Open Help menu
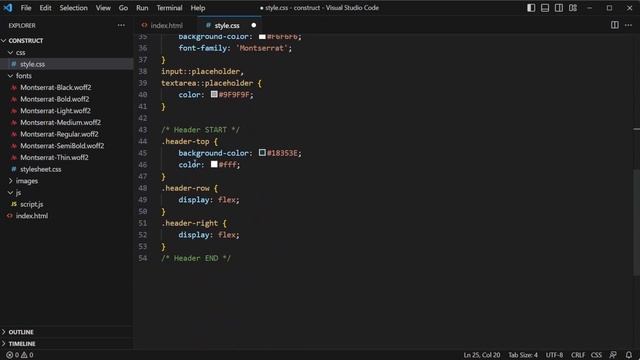The image size is (640, 360). point(198,8)
